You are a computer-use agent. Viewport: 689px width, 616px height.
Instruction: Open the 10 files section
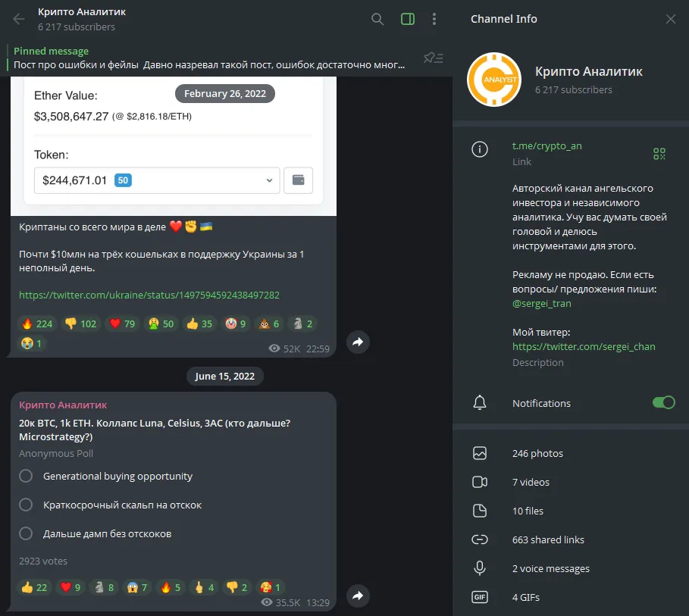pos(570,511)
